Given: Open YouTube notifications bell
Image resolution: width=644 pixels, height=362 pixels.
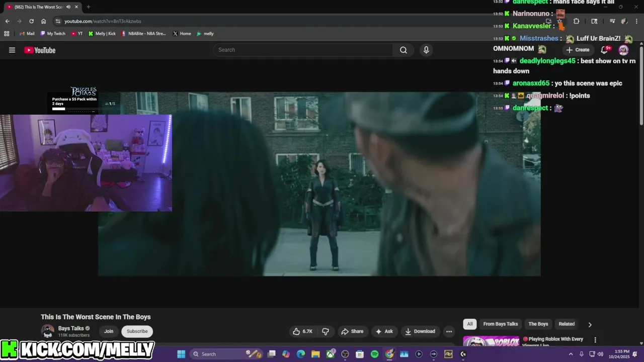Looking at the screenshot, I should pyautogui.click(x=605, y=49).
